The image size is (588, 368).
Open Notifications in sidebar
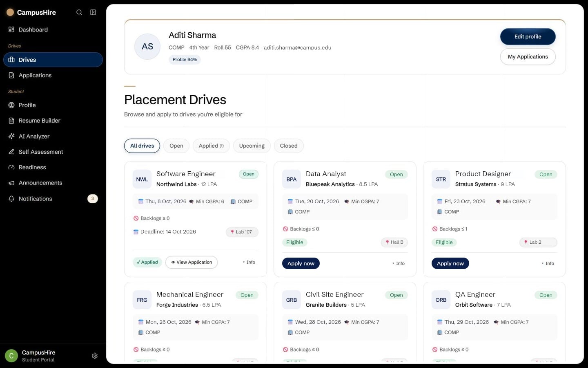pyautogui.click(x=53, y=199)
